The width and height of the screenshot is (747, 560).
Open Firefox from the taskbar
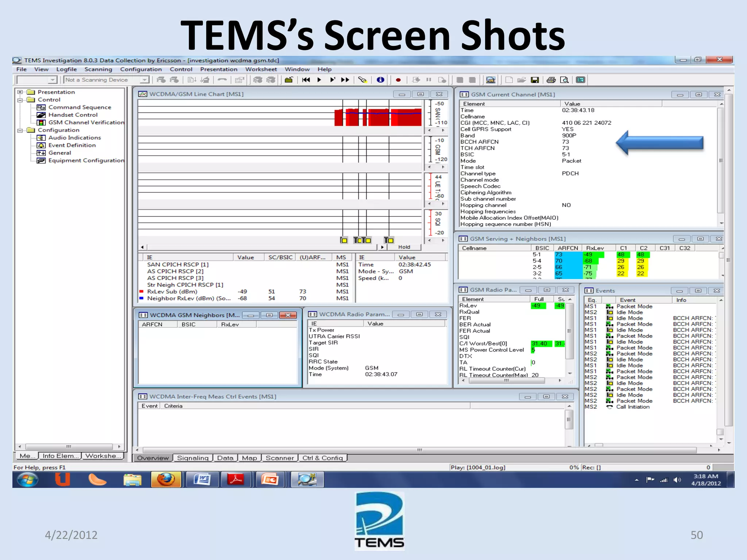coord(166,479)
